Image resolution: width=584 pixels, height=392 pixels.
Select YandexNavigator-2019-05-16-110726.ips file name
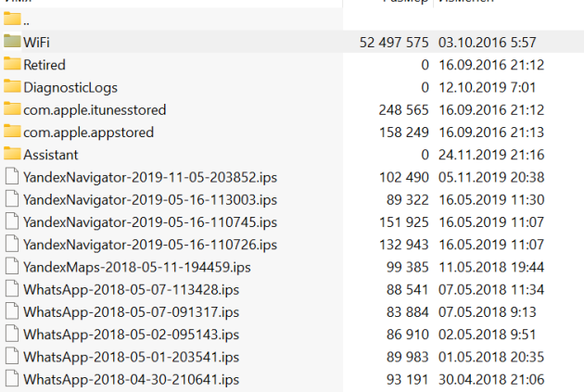pyautogui.click(x=150, y=245)
